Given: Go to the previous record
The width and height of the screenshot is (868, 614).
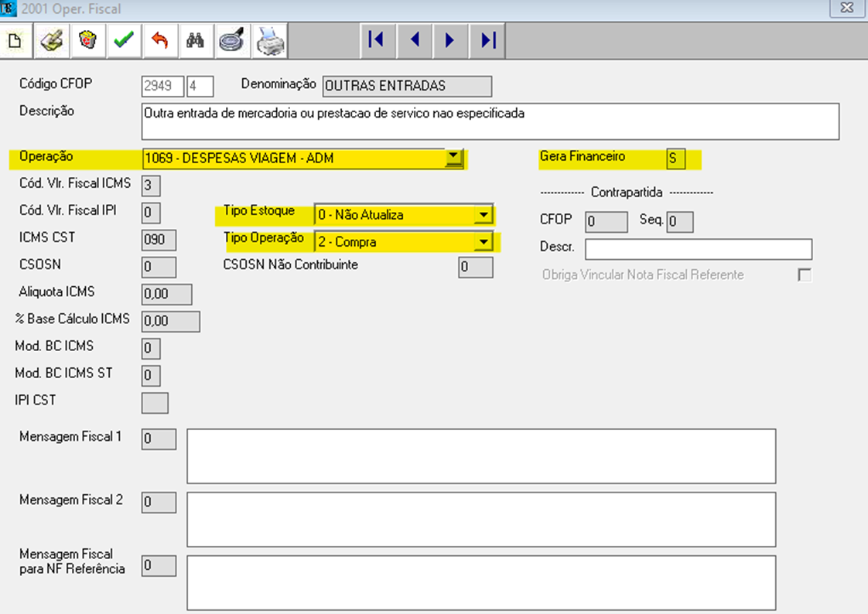Looking at the screenshot, I should click(x=414, y=40).
